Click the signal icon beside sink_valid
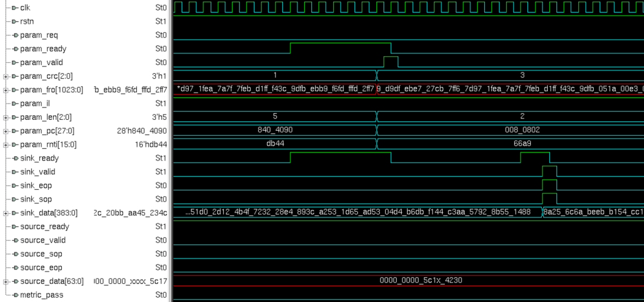The height and width of the screenshot is (302, 644). [x=16, y=172]
